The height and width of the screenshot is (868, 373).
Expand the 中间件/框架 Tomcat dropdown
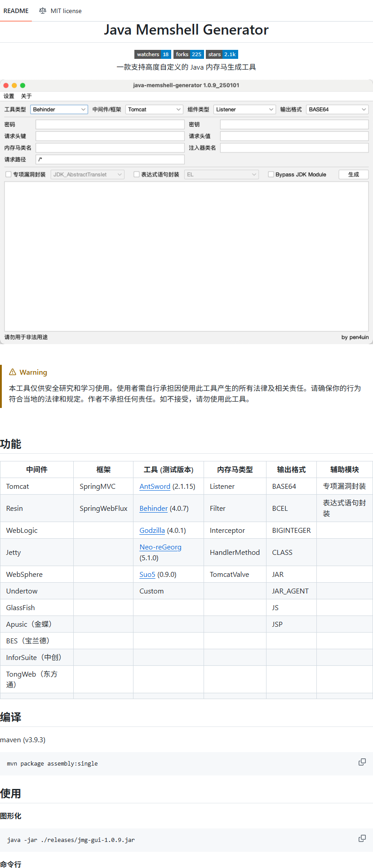click(x=154, y=109)
